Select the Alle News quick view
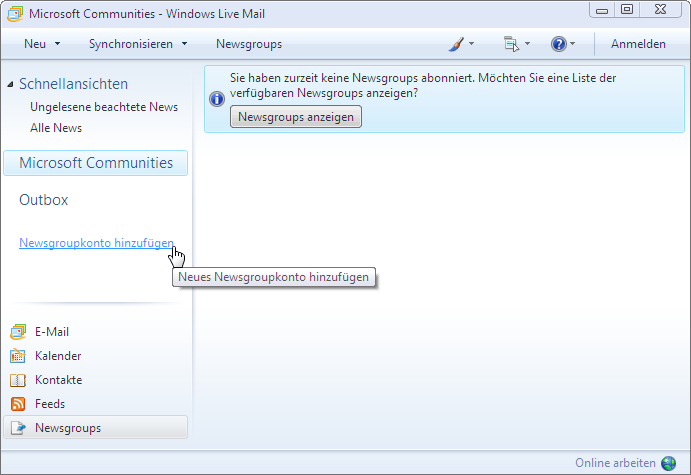 [x=56, y=128]
